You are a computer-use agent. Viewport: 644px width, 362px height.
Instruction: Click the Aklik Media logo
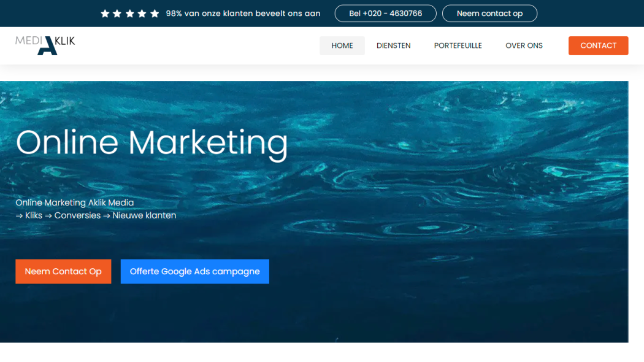click(45, 45)
